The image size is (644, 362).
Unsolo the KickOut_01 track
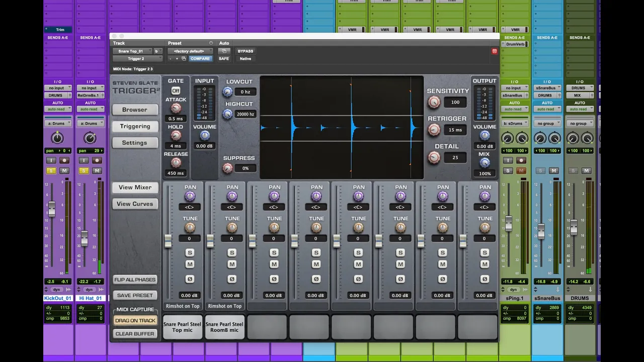51,171
